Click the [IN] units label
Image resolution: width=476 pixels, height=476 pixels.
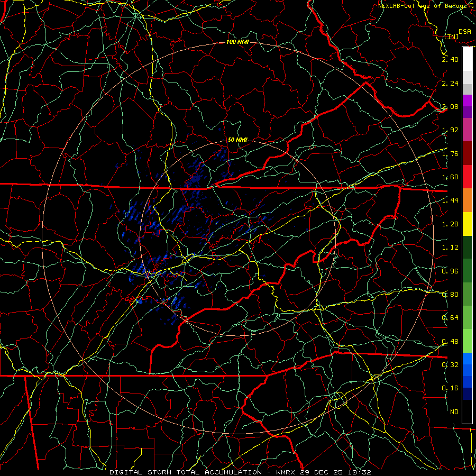(x=451, y=36)
